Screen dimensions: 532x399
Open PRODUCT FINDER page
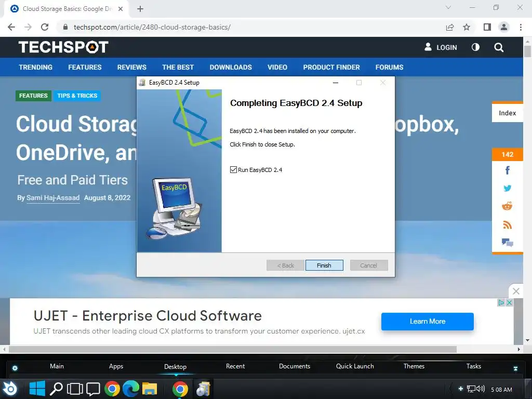(x=331, y=67)
